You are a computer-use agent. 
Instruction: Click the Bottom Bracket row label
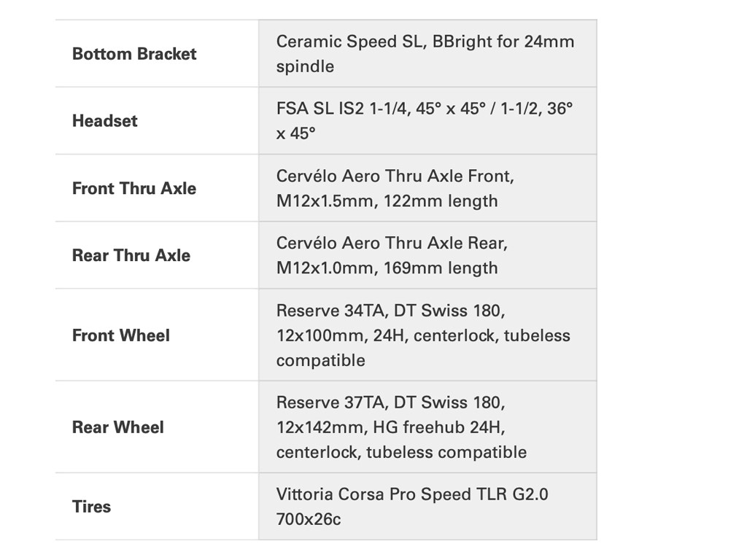(x=134, y=54)
